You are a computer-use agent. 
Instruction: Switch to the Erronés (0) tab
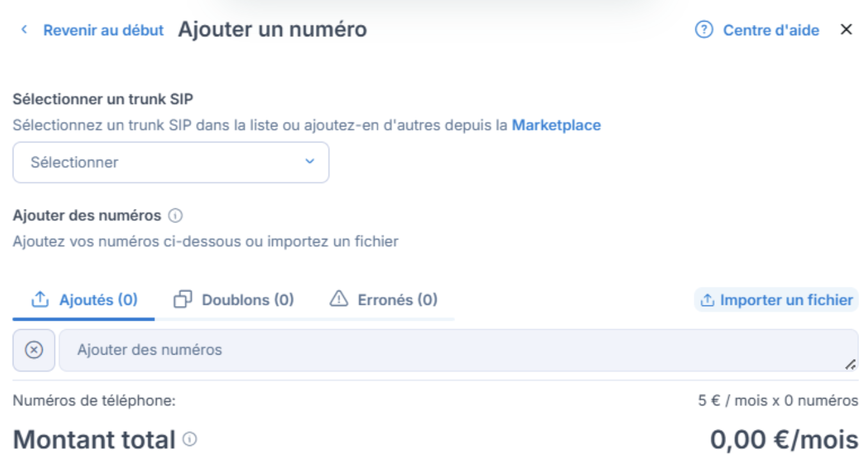point(397,300)
